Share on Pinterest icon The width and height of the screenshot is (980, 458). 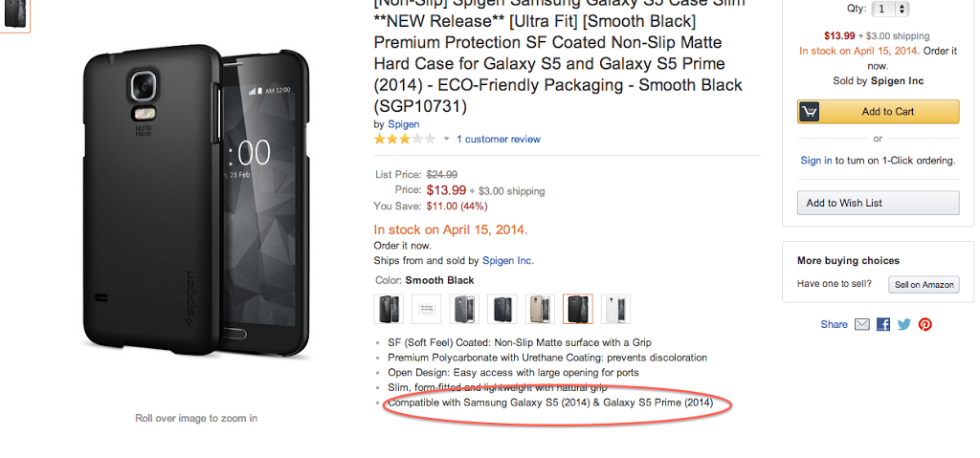[x=925, y=324]
